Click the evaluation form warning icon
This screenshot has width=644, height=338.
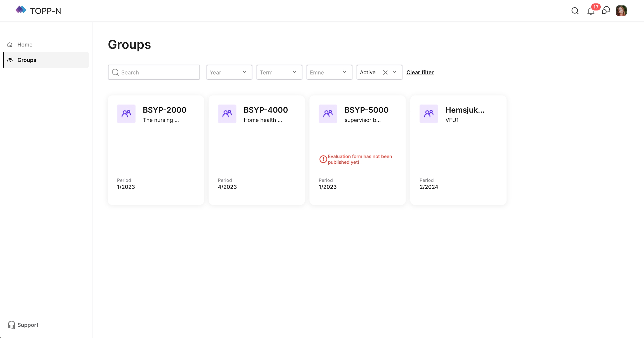click(x=323, y=159)
